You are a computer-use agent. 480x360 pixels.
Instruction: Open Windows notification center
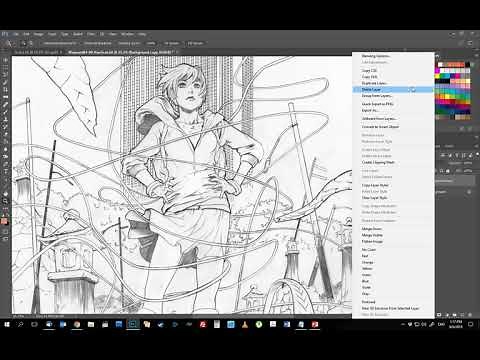pyautogui.click(x=471, y=324)
